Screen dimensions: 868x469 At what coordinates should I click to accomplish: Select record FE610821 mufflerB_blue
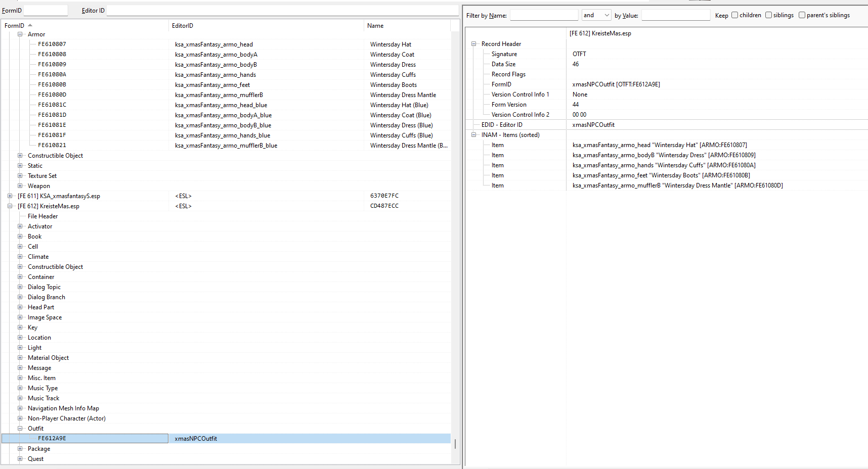(x=226, y=146)
